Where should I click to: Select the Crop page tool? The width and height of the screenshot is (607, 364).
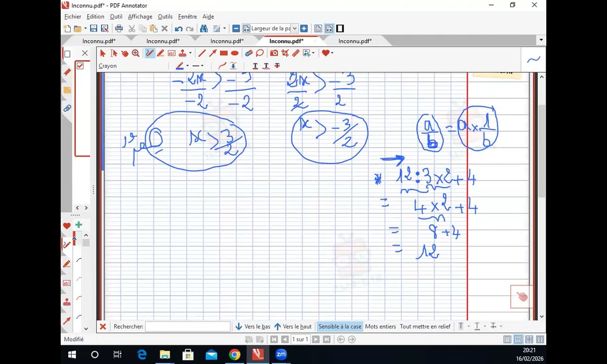coord(285,53)
